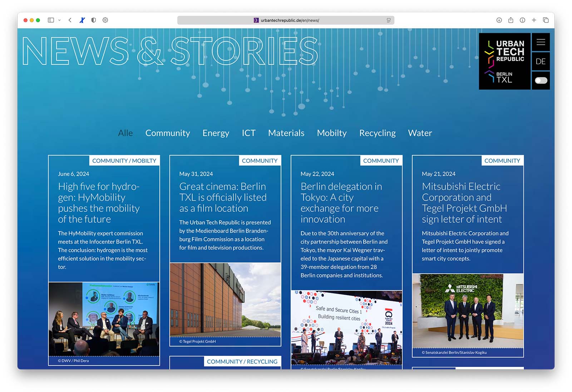Focus the urbantechrepublic.de address bar

(286, 20)
